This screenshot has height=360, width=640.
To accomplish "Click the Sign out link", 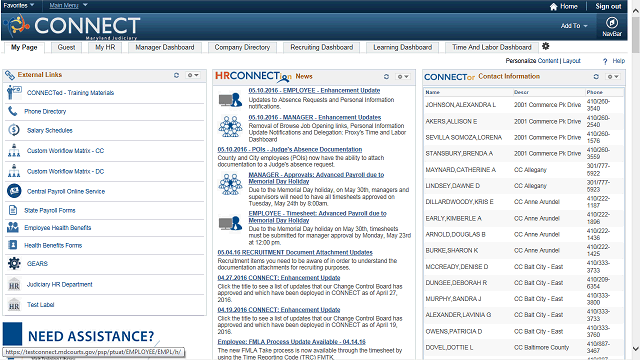I will [608, 6].
